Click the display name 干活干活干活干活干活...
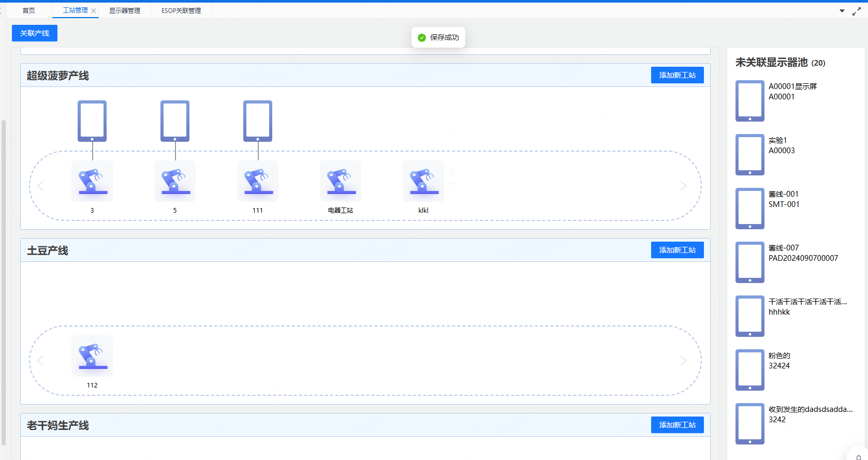The image size is (868, 460). pyautogui.click(x=808, y=302)
